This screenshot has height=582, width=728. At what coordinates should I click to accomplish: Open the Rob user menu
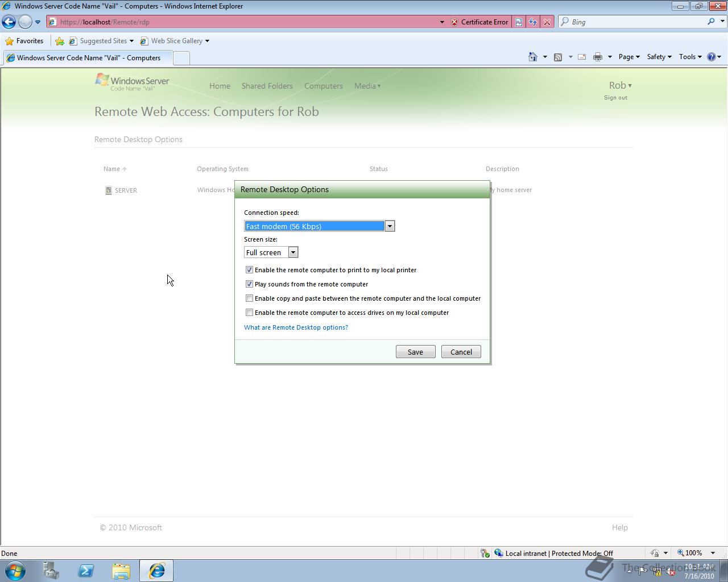pyautogui.click(x=620, y=85)
